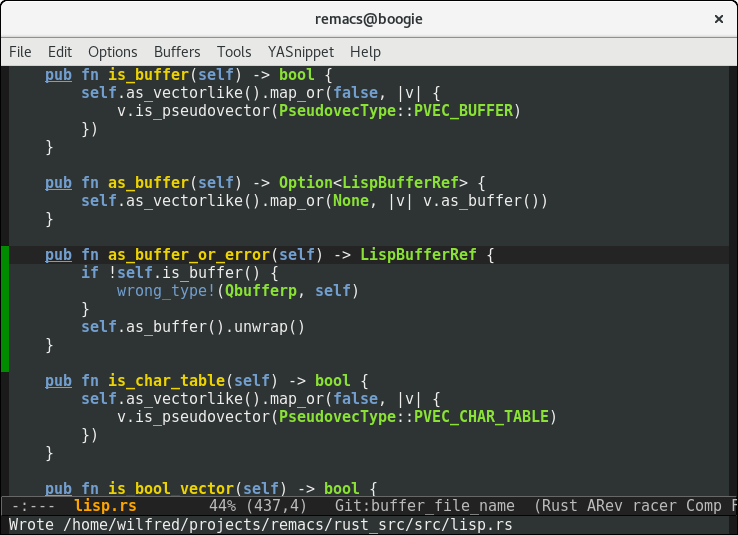Open the YASnippet menu

(301, 52)
